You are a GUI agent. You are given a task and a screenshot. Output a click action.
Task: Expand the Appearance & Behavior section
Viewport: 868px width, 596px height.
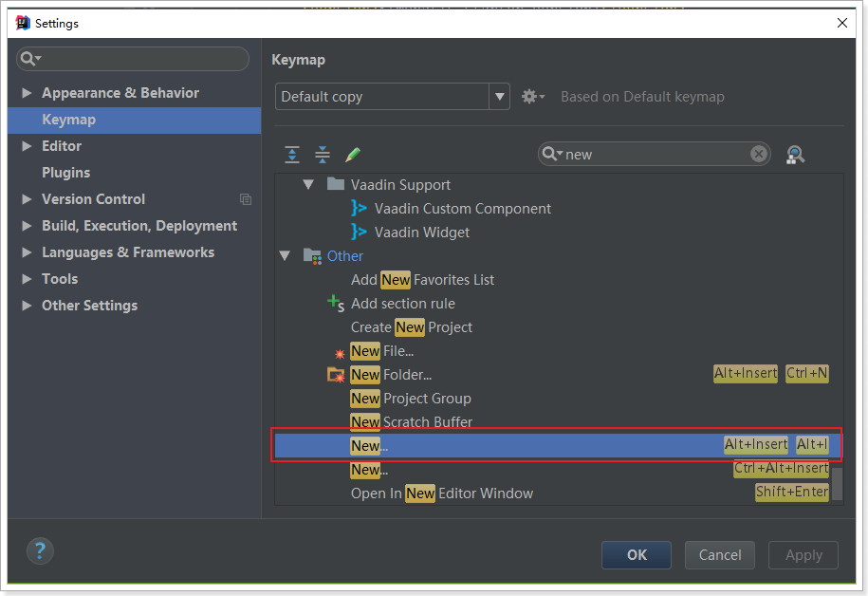(x=27, y=93)
